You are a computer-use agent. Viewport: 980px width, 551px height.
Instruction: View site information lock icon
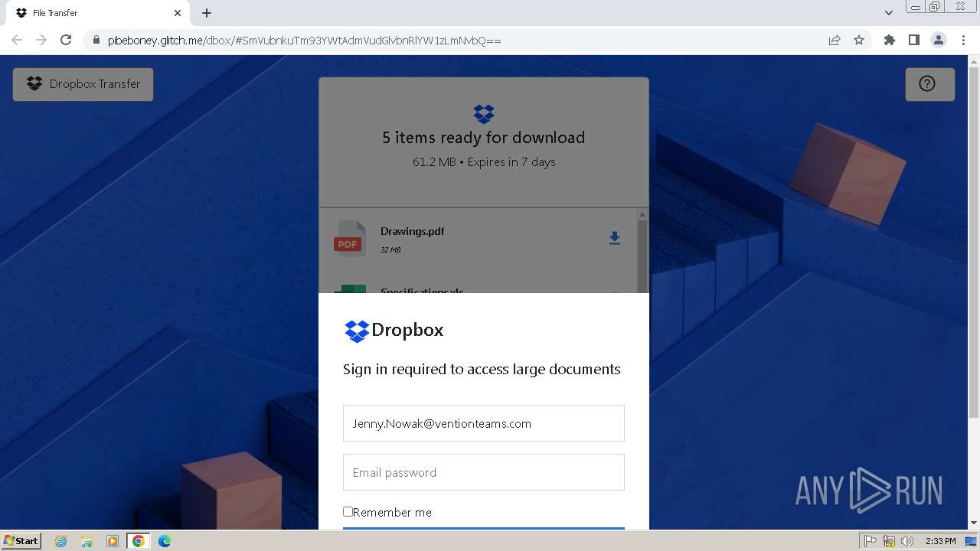96,40
